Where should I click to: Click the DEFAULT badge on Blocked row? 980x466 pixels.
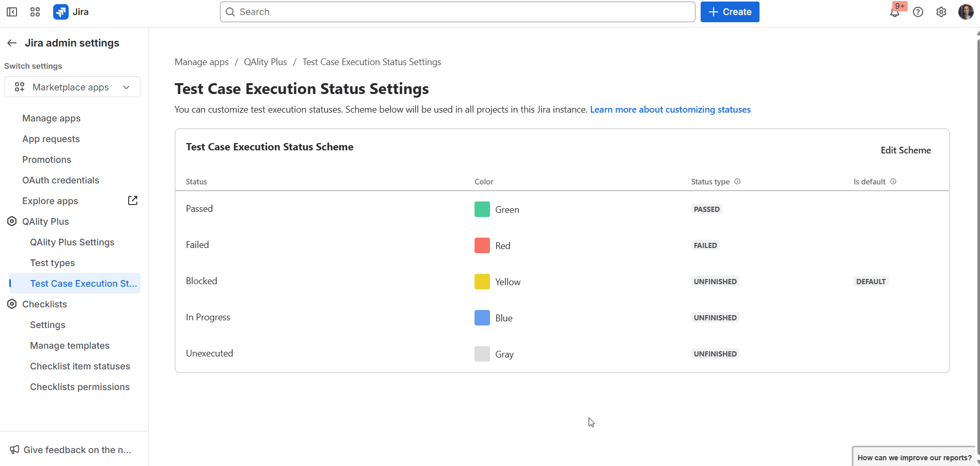[871, 282]
